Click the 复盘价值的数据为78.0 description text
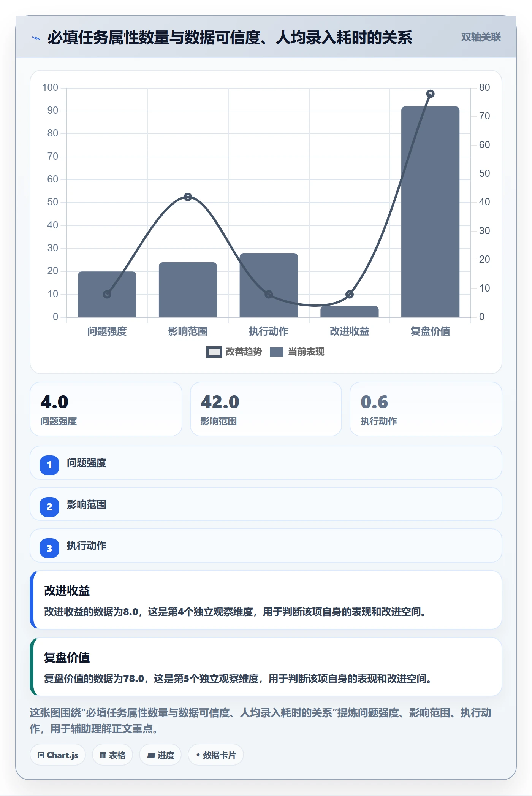The width and height of the screenshot is (532, 796). (x=237, y=679)
